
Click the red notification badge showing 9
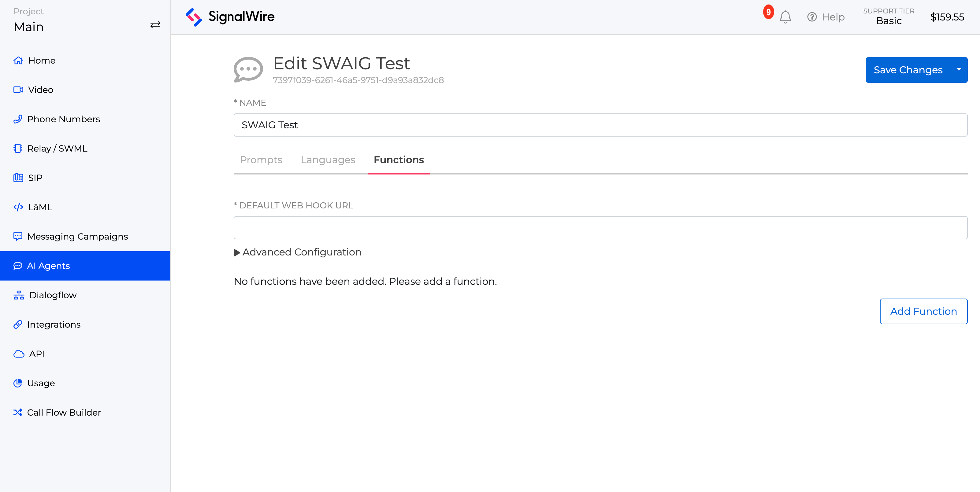click(768, 12)
